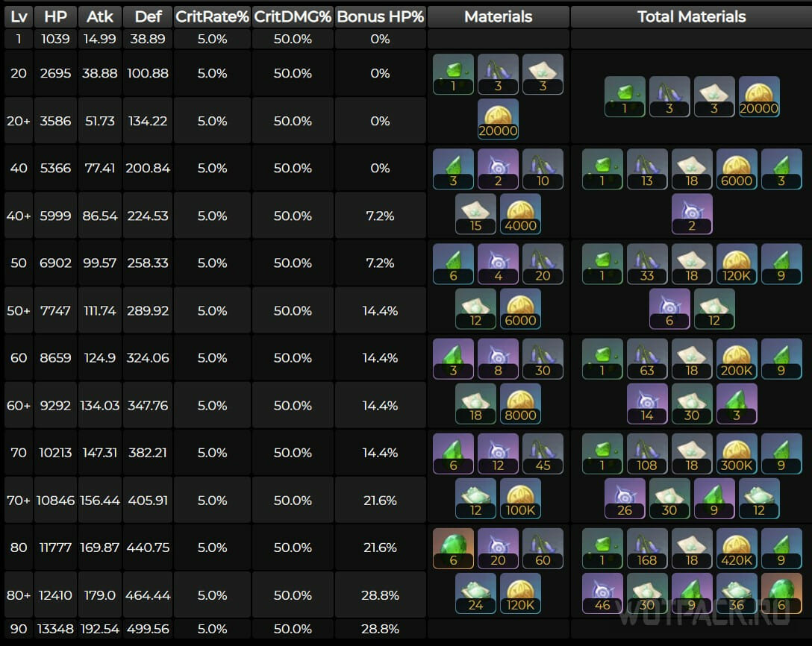Select the Mora coin icon labeled 300K
The image size is (812, 646).
pyautogui.click(x=737, y=454)
